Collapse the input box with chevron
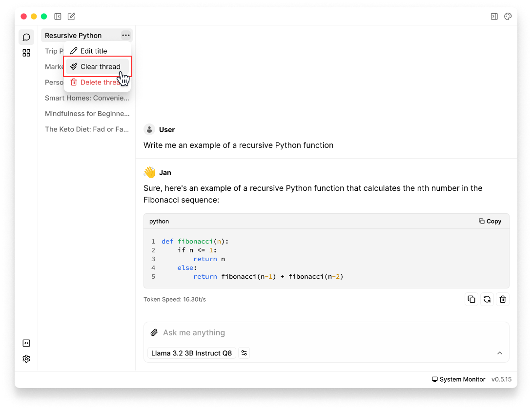Image resolution: width=532 pixels, height=410 pixels. 499,353
